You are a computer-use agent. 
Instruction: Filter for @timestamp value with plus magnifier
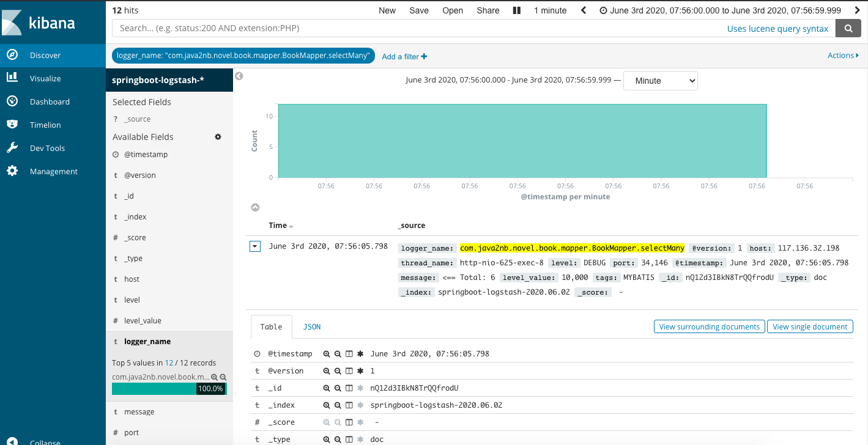(327, 354)
